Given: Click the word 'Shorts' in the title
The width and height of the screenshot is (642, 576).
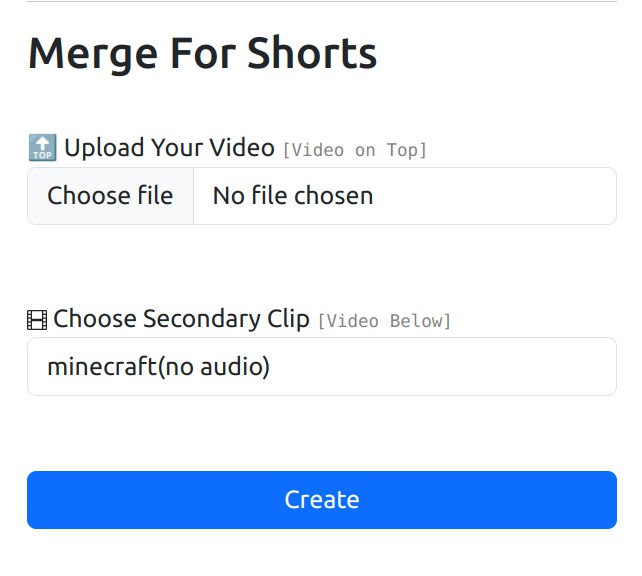Looking at the screenshot, I should 312,53.
